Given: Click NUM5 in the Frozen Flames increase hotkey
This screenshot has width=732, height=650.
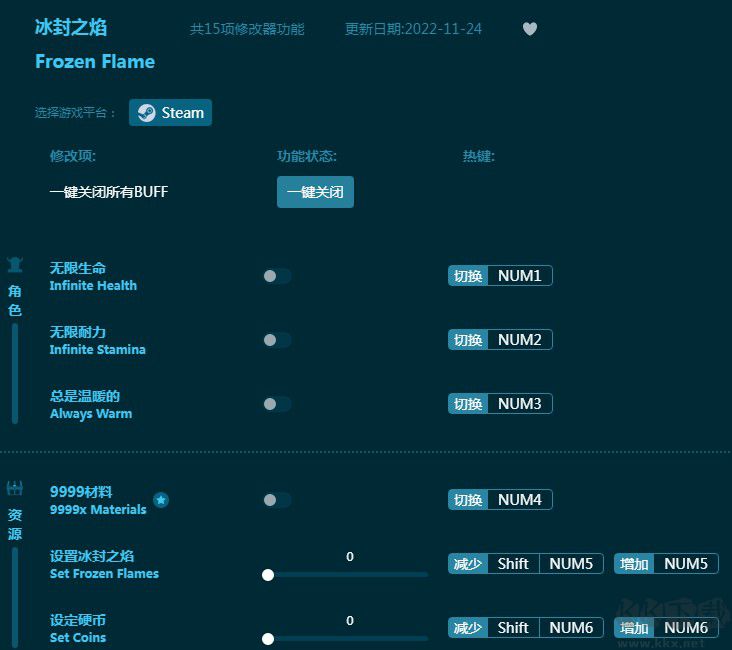Looking at the screenshot, I should [x=686, y=564].
